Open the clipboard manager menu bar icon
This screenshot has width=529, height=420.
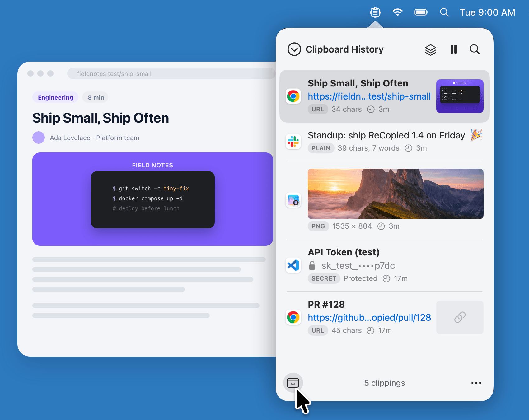(375, 12)
